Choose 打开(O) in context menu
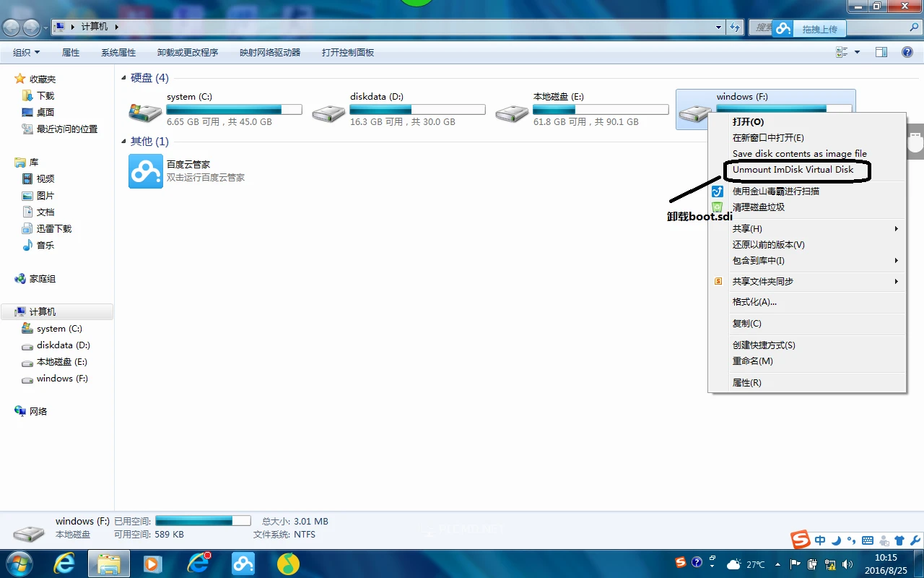 tap(748, 122)
